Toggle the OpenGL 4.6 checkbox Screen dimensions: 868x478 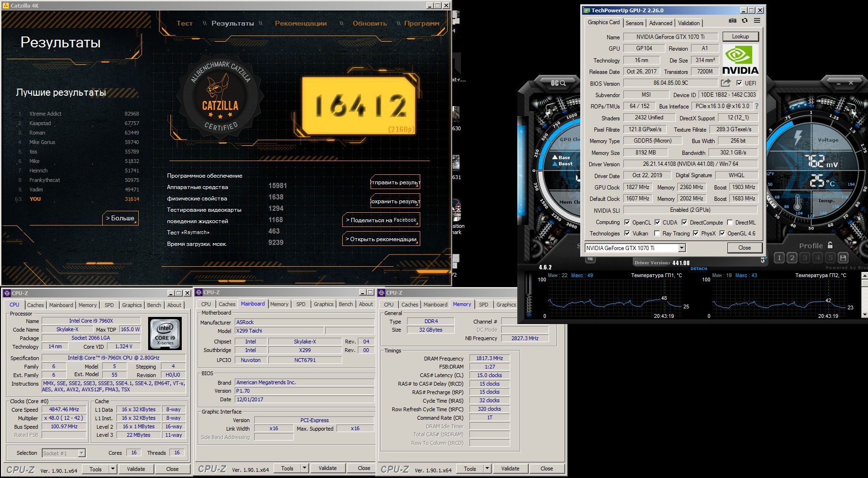pyautogui.click(x=722, y=233)
